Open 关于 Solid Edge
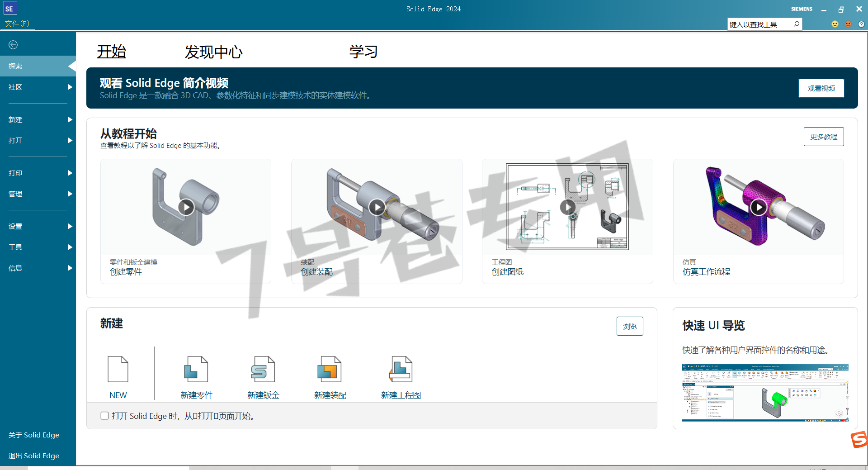Screen dimensions: 868x470 pos(34,435)
